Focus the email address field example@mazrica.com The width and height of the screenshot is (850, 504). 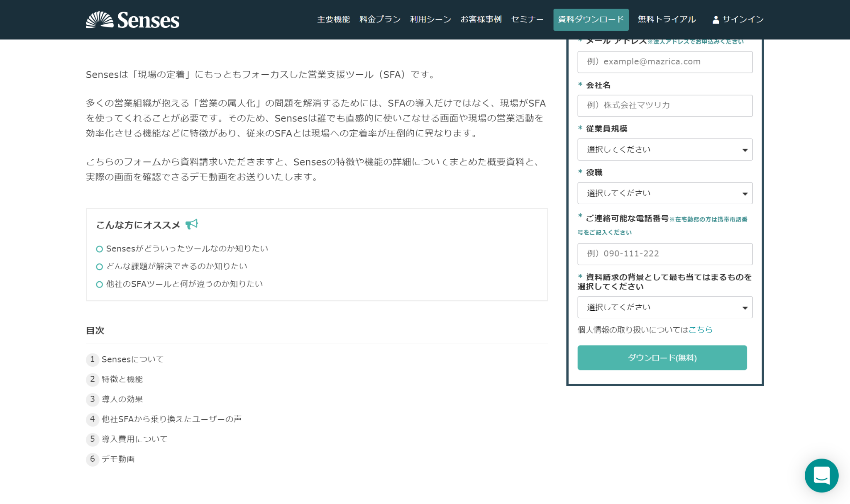(x=665, y=62)
